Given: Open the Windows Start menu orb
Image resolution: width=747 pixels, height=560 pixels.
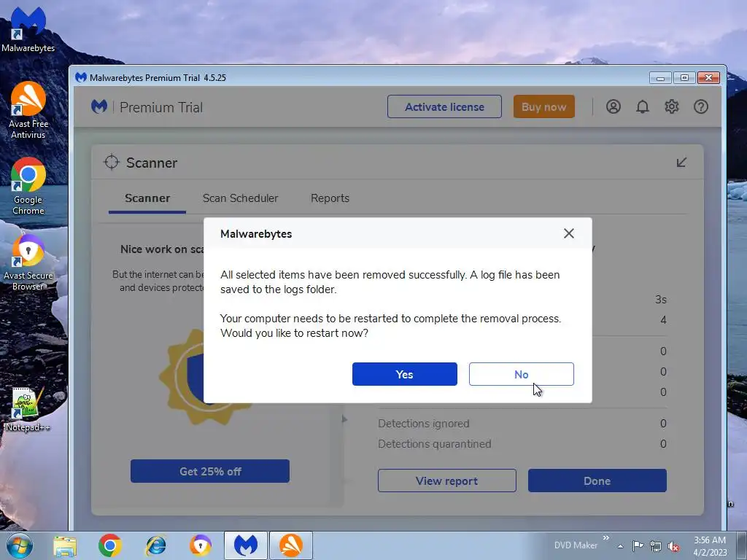Looking at the screenshot, I should [x=20, y=545].
